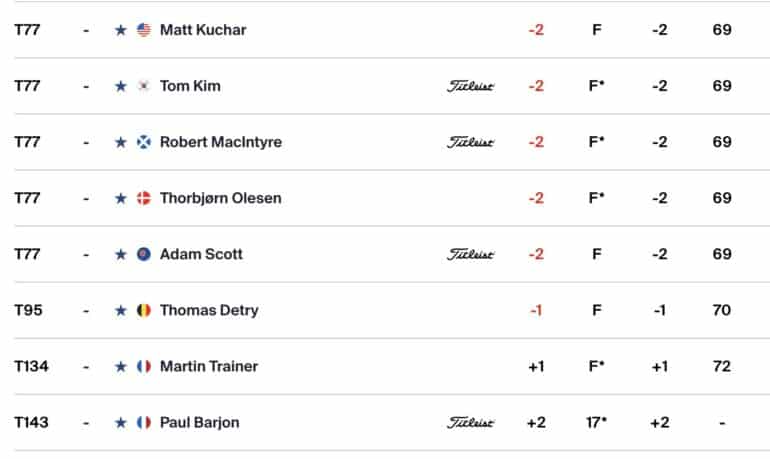770x459 pixels.
Task: Click the South Korea flag beside Tom Kim
Action: tap(144, 86)
